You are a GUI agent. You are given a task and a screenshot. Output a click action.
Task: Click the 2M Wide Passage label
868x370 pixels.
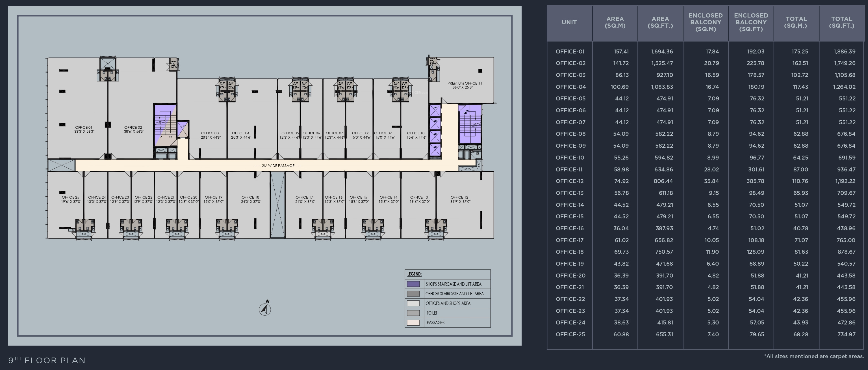tap(278, 165)
